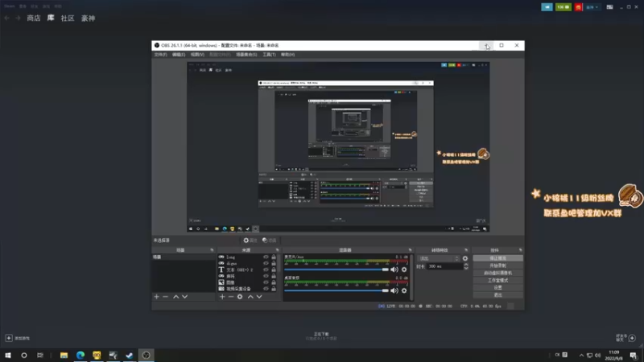644x362 pixels.
Task: Open gear settings for desktop audio channel
Action: tap(404, 290)
